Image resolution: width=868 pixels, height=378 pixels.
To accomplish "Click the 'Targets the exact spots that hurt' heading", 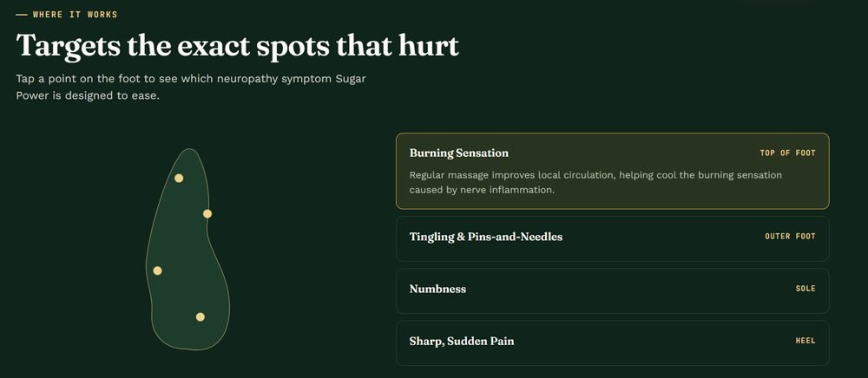I will [238, 45].
